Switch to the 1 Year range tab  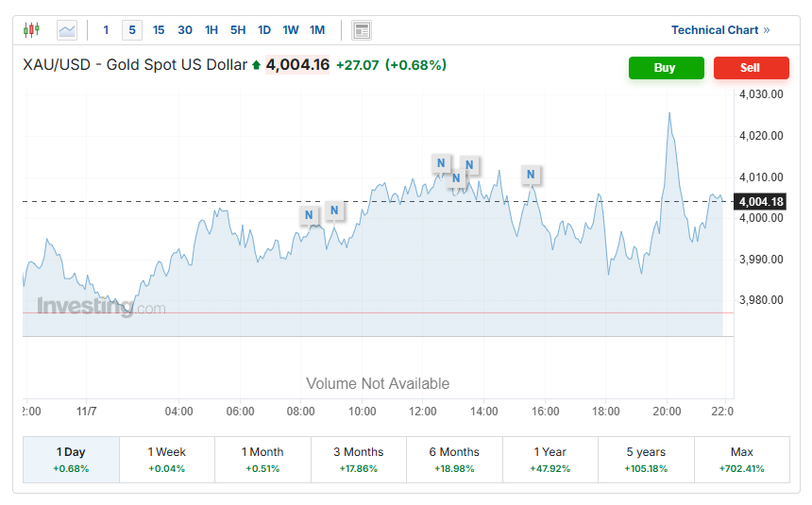coord(550,460)
